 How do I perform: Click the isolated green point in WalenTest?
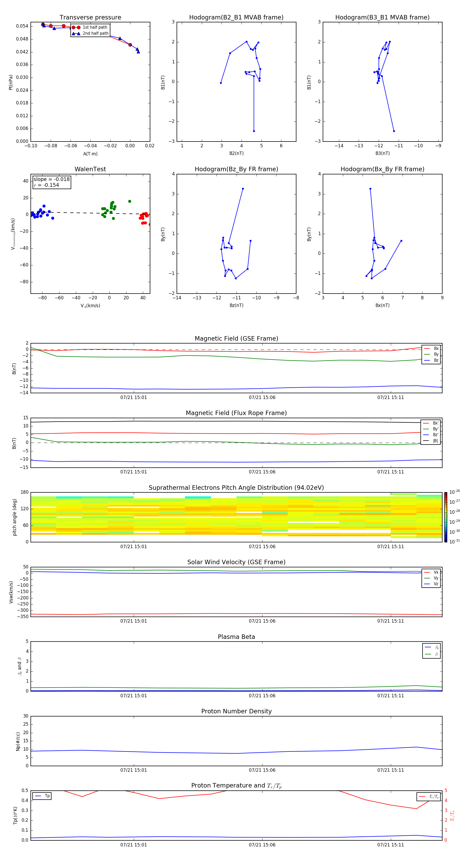[130, 201]
